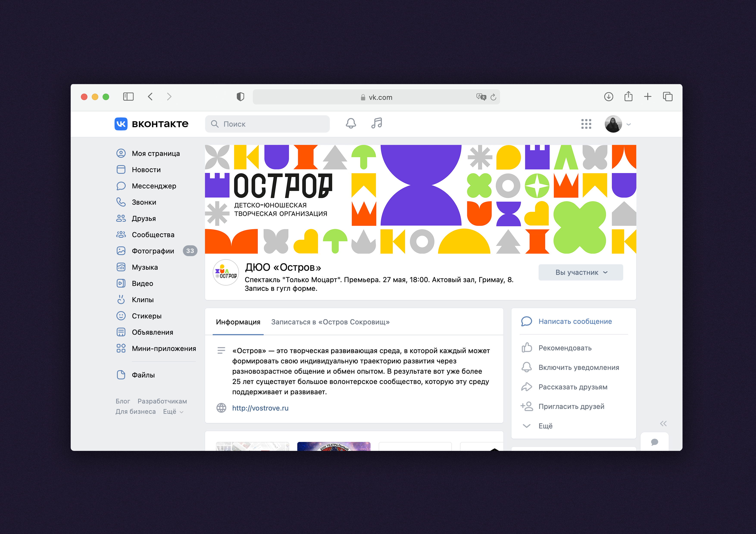Click the notifications bell in VK header
Image resolution: width=756 pixels, height=534 pixels.
tap(351, 124)
